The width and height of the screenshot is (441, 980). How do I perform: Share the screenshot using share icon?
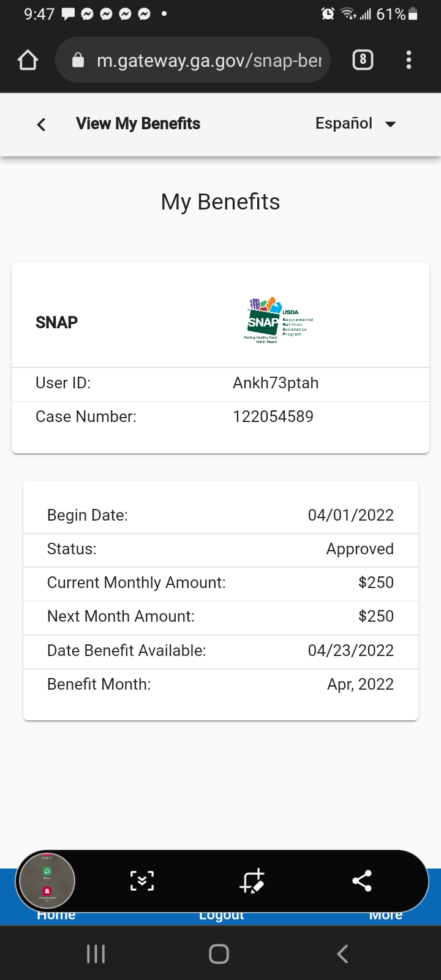tap(362, 881)
